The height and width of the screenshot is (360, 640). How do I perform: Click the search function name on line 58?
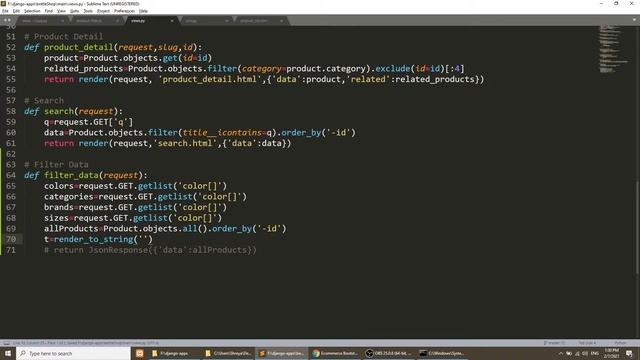click(x=59, y=111)
